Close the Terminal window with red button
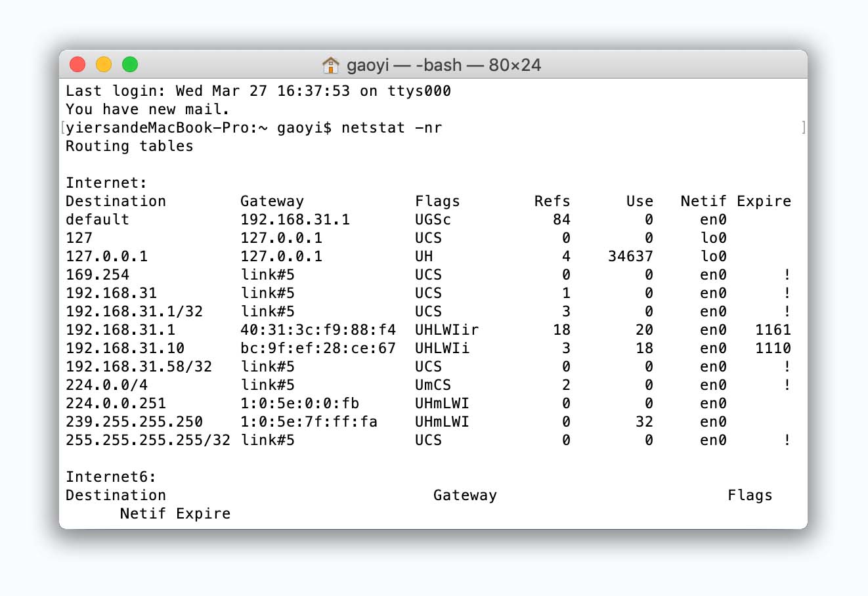The width and height of the screenshot is (868, 596). (x=77, y=64)
